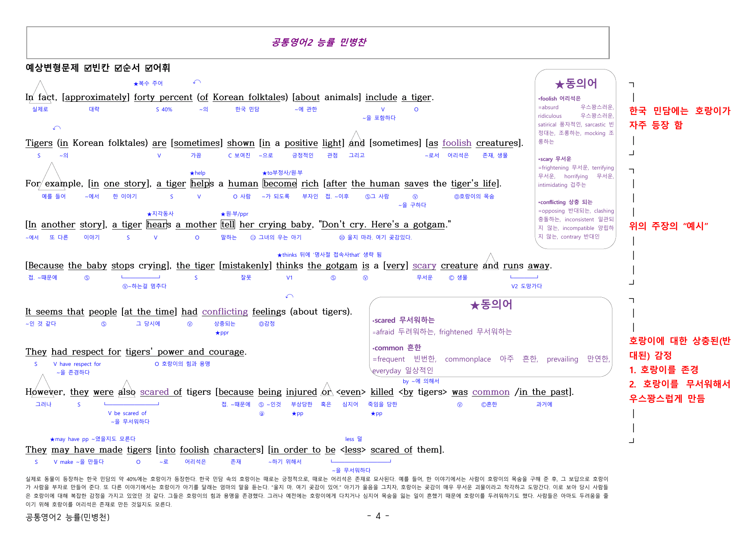Click the note starting "★thinks 뒤에"
This screenshot has height=535, width=756.
(x=329, y=255)
